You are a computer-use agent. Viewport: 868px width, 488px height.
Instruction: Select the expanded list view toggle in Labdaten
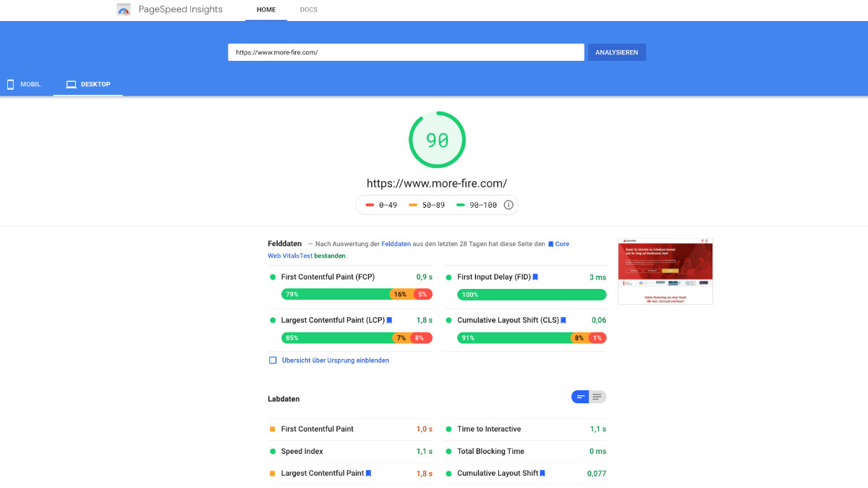tap(597, 397)
